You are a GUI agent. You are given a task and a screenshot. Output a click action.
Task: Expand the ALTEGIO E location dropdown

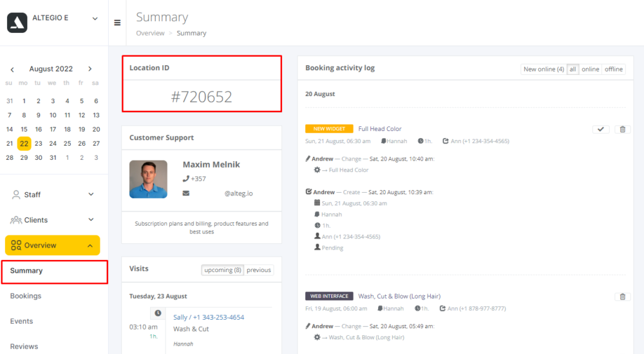coord(95,19)
